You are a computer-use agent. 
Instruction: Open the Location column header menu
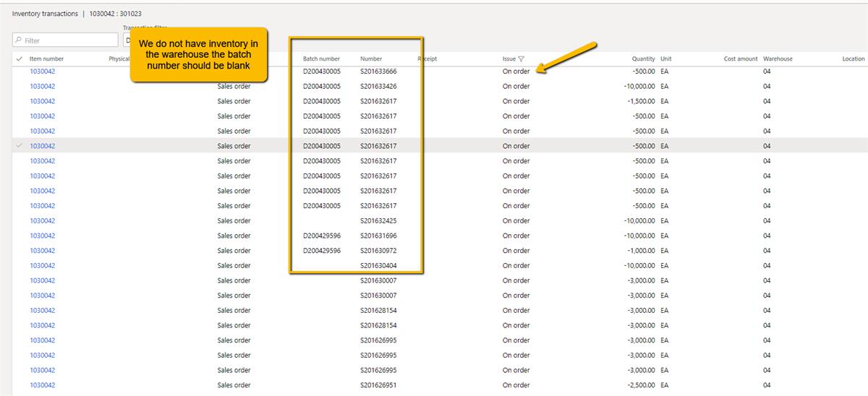[854, 59]
